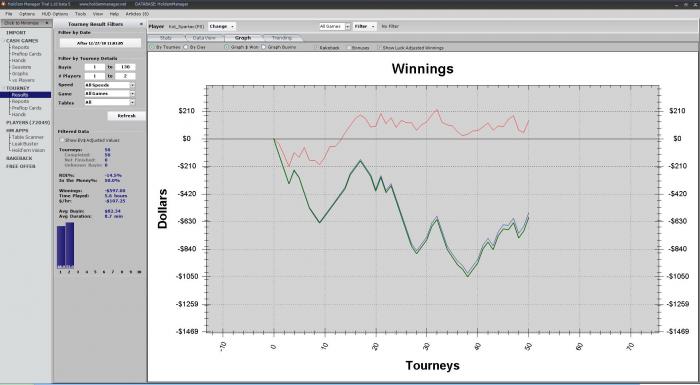The height and width of the screenshot is (385, 700).
Task: Open the Help menu
Action: pyautogui.click(x=114, y=14)
